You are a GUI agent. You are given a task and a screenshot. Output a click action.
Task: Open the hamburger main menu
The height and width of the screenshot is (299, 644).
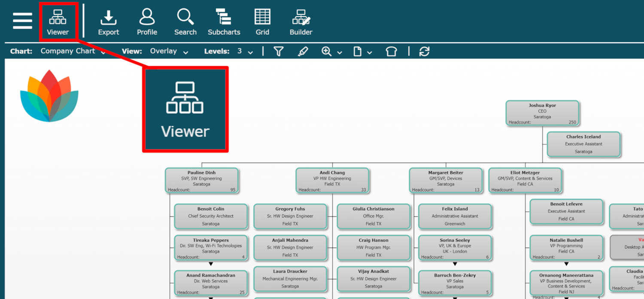[22, 21]
